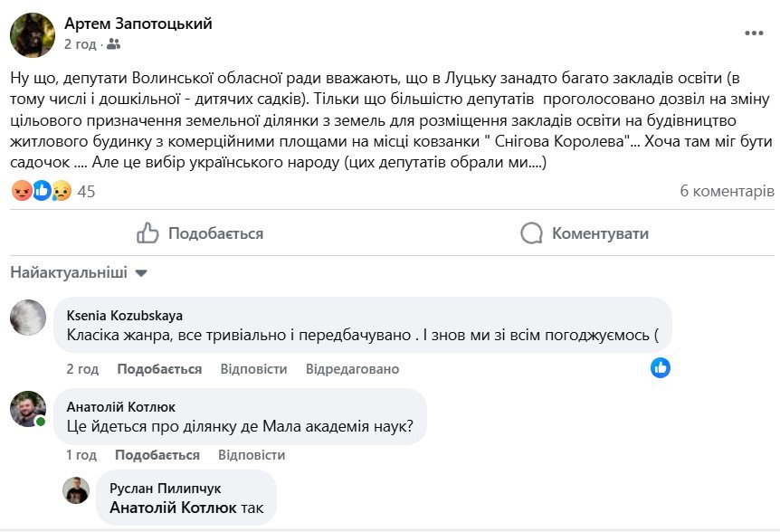The width and height of the screenshot is (780, 532).
Task: Click the post reaction emojis cluster
Action: coord(41,191)
